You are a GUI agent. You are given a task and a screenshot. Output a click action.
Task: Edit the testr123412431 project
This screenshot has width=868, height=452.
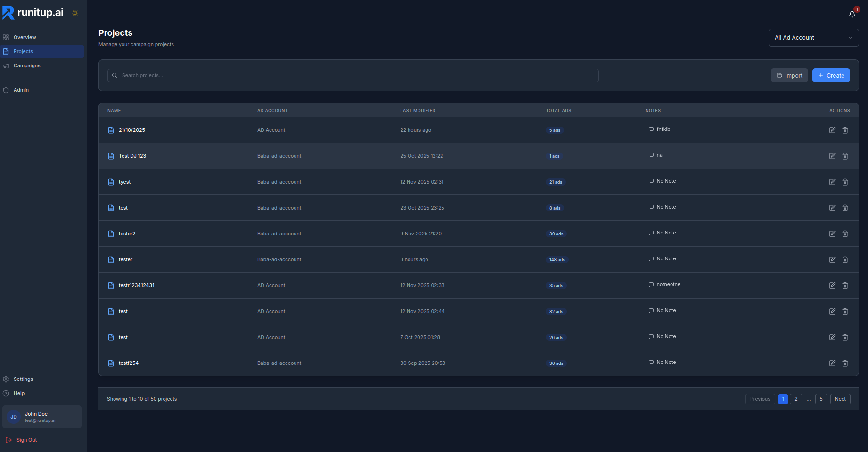click(832, 286)
